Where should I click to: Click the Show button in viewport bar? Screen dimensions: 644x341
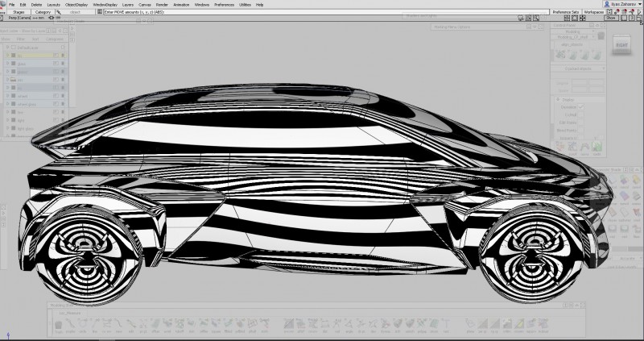(x=611, y=18)
